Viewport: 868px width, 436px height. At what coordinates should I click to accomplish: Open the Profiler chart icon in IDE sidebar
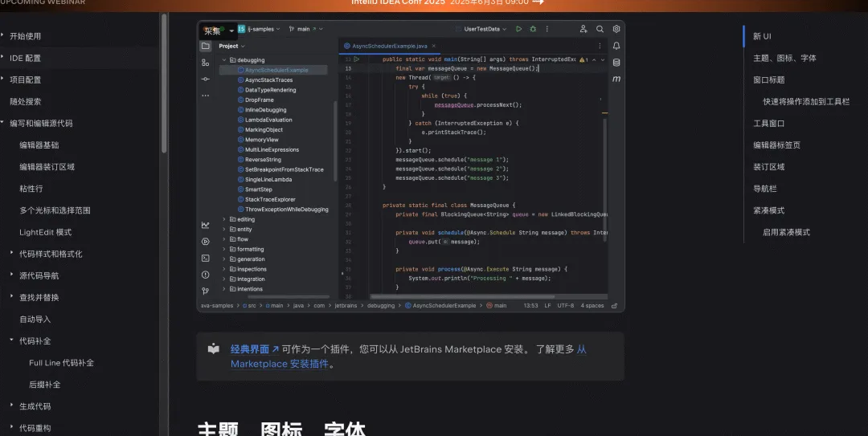coord(206,225)
